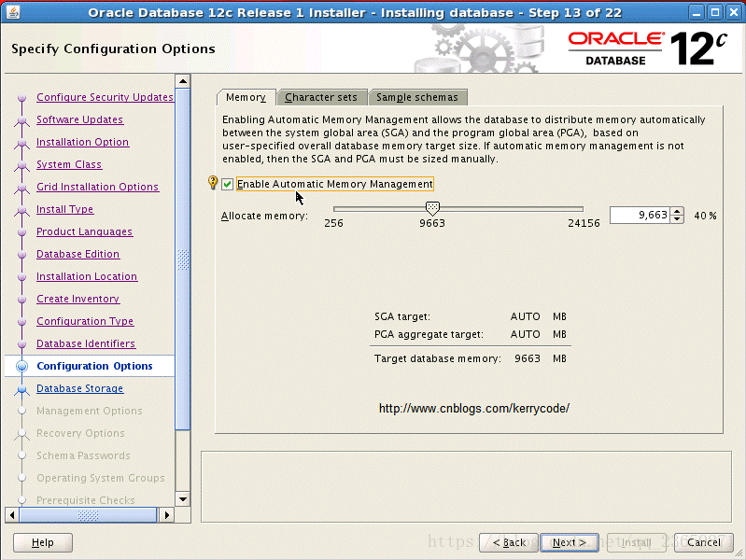Go to Database Identifiers step
The width and height of the screenshot is (746, 560).
tap(86, 343)
